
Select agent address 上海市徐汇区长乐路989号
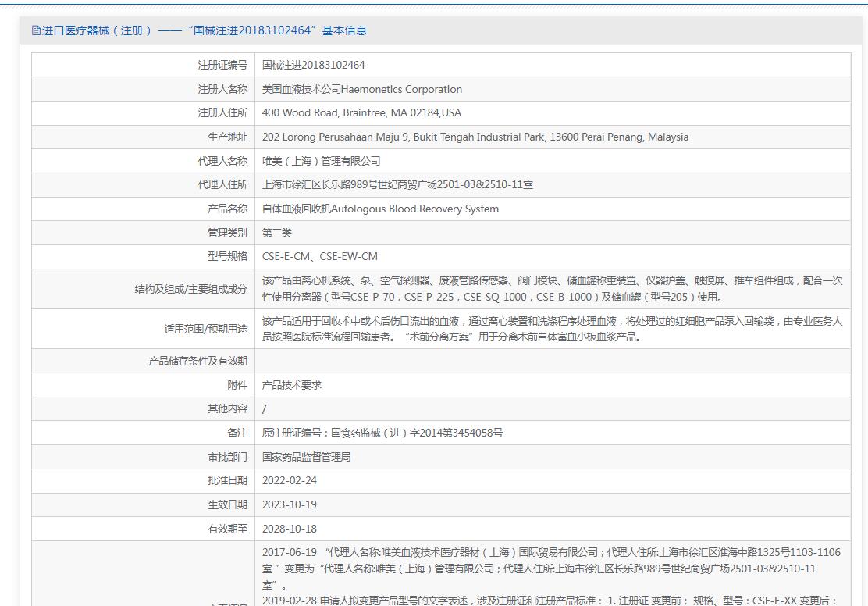397,185
